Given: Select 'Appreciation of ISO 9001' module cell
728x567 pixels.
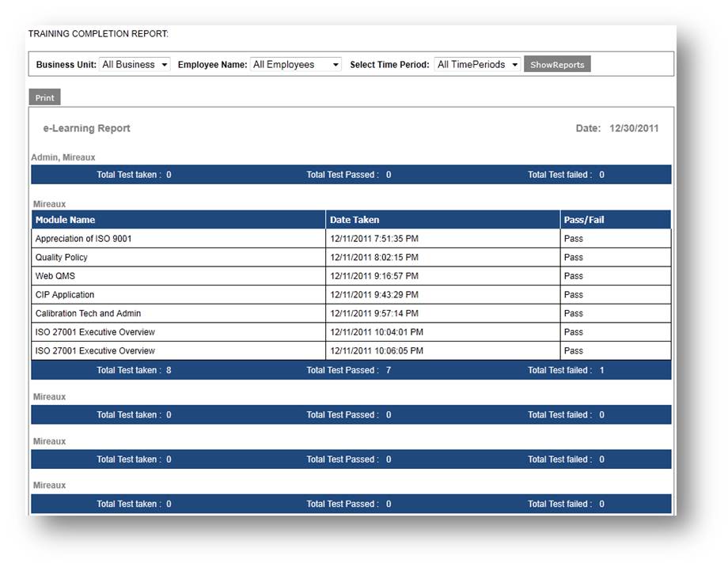Looking at the screenshot, I should point(179,239).
